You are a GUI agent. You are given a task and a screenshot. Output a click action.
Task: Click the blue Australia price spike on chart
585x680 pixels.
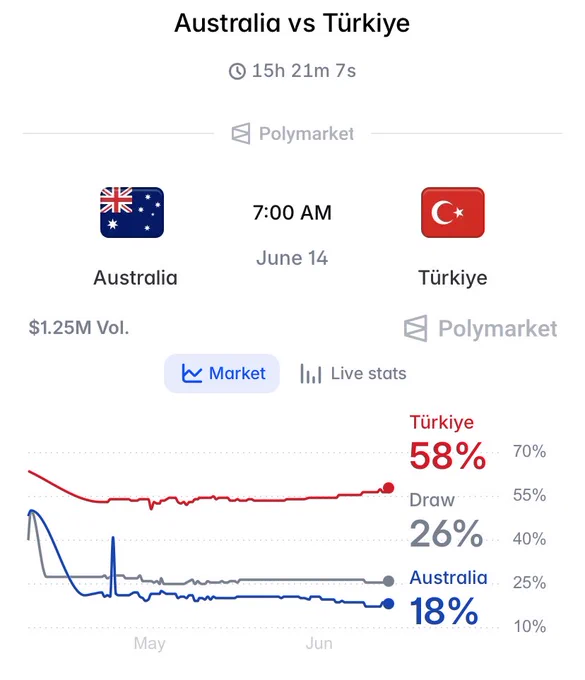coord(113,566)
